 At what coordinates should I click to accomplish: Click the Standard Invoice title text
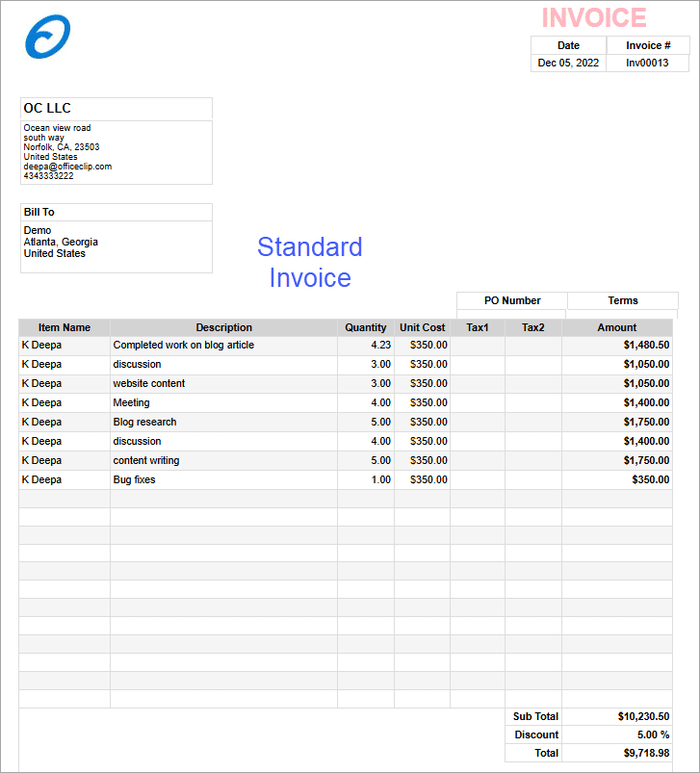tap(309, 262)
